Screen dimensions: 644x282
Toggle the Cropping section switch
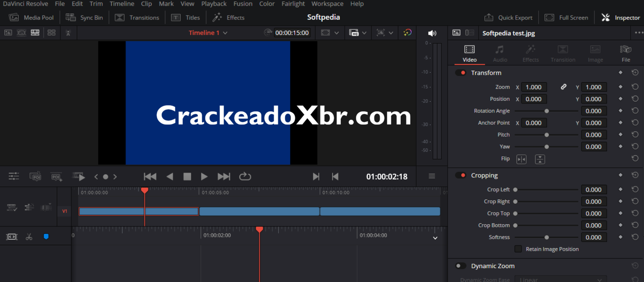click(461, 175)
